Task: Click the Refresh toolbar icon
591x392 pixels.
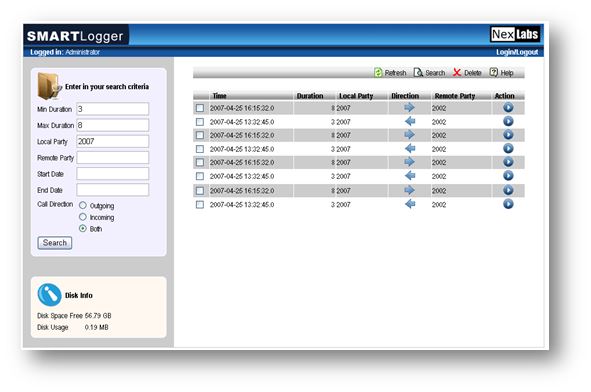Action: (x=378, y=72)
